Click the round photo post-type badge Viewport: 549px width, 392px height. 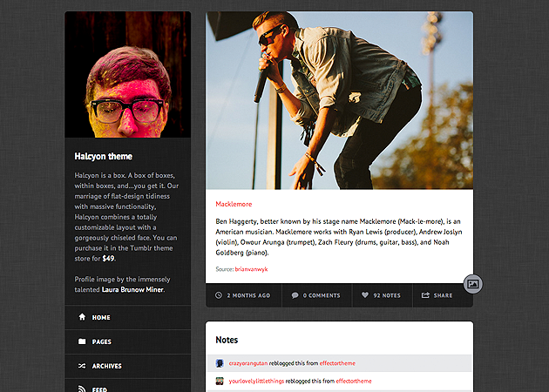[473, 284]
